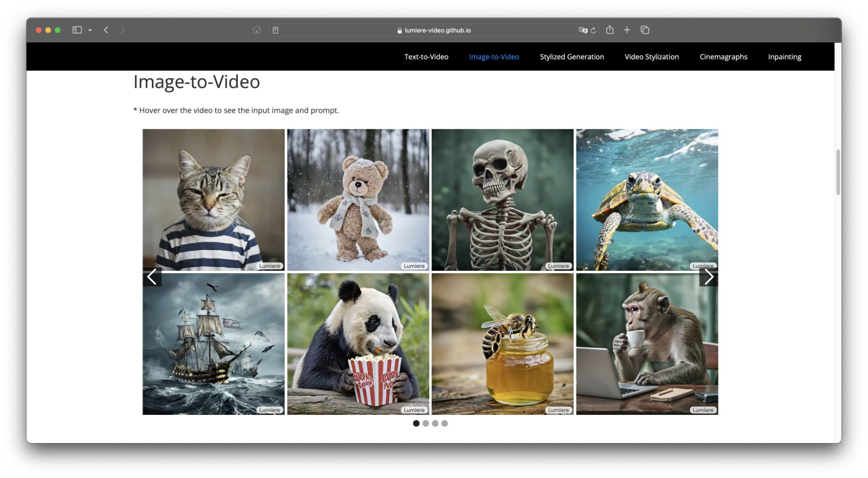Viewport: 868px width, 478px height.
Task: Go back with the browser back arrow
Action: (106, 30)
